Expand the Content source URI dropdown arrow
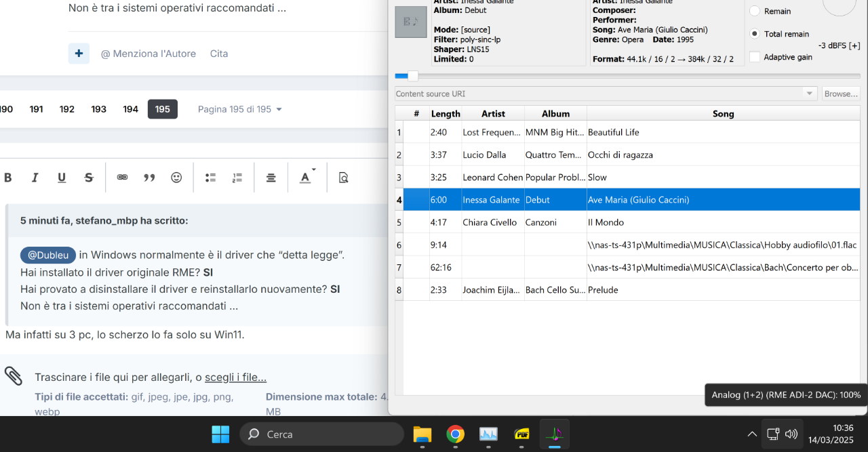 point(810,94)
